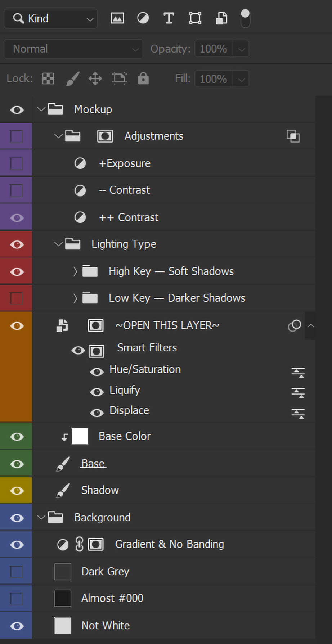The image size is (332, 644).
Task: Select the ~OPEN THIS LAYER~ smart object
Action: (x=167, y=325)
